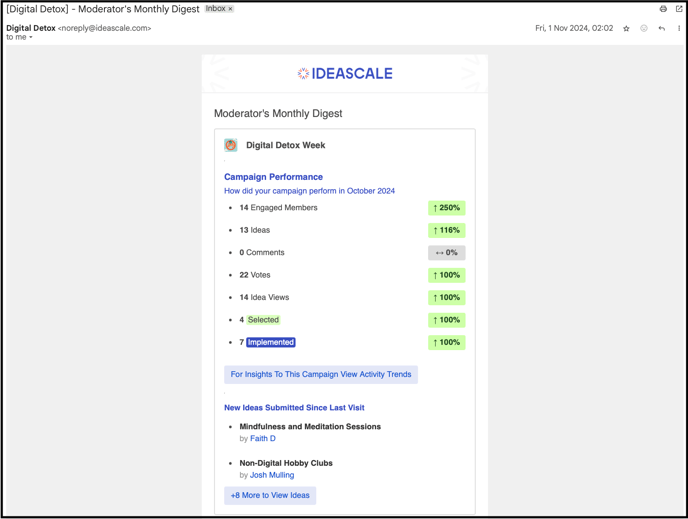The height and width of the screenshot is (519, 688).
Task: Remove the Inbox label with its x
Action: (x=230, y=9)
